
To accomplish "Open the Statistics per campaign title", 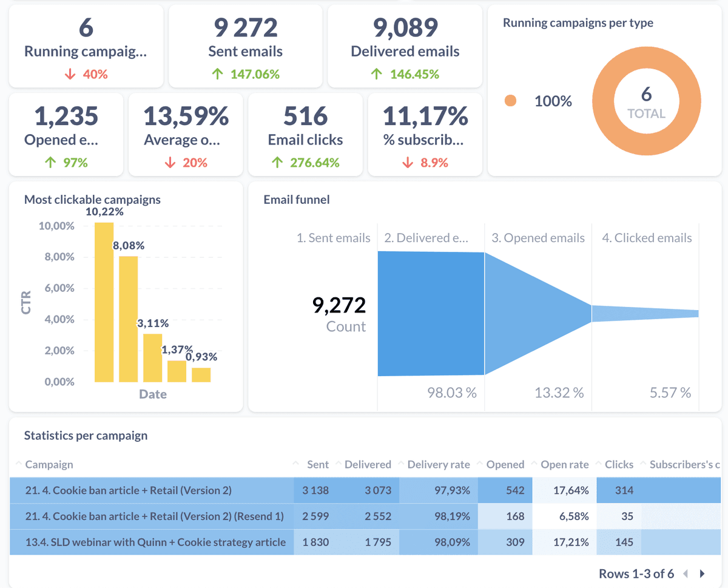I will (86, 436).
